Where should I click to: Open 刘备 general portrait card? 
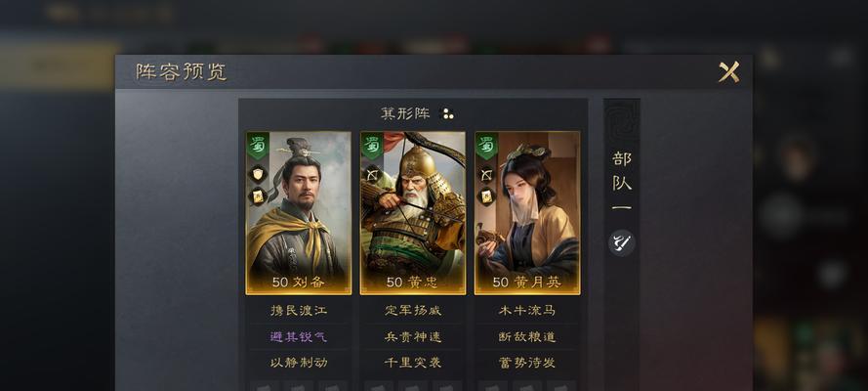coord(299,213)
